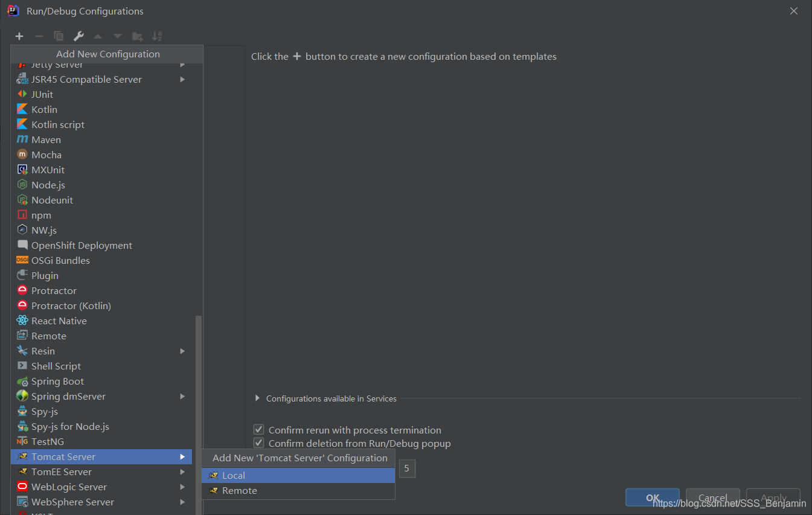Toggle Confirm deletion from Run/Debug popup

258,443
